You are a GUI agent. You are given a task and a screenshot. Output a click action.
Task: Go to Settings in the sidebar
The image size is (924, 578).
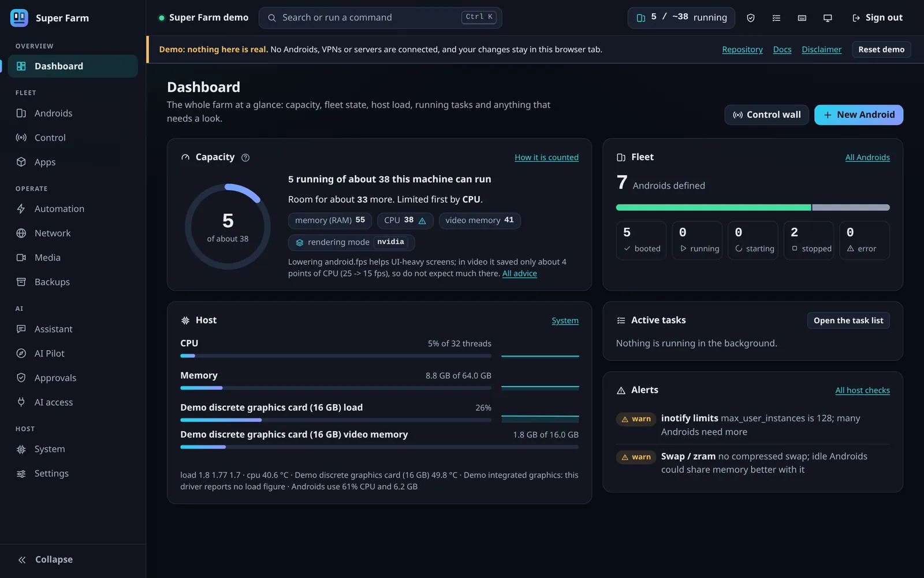[73, 473]
